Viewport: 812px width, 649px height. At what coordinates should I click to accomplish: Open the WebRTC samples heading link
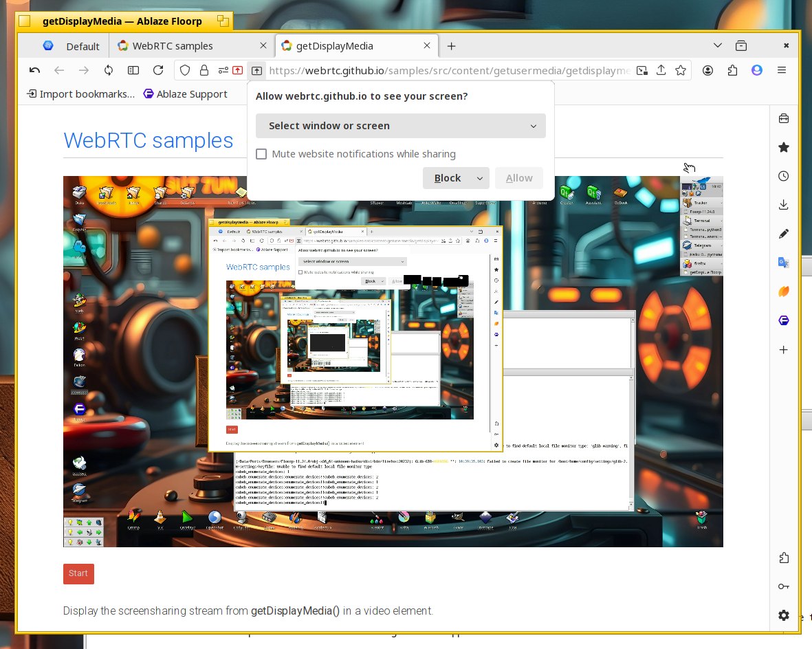point(148,140)
